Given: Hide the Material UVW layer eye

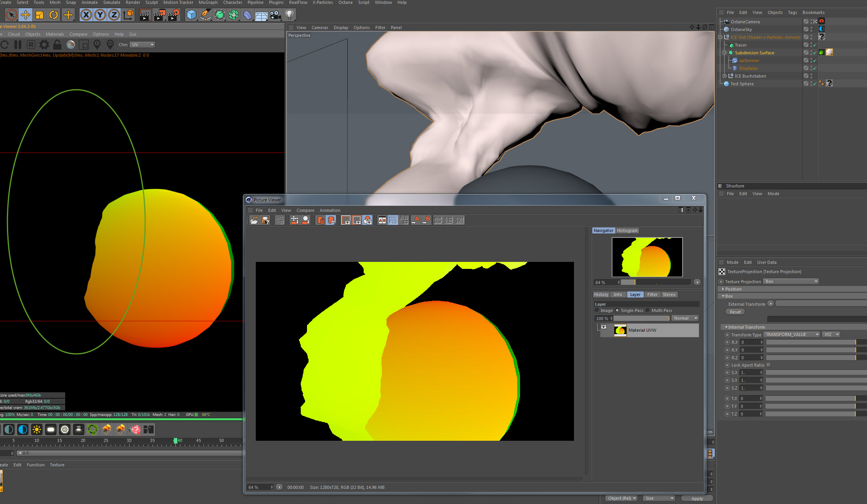Looking at the screenshot, I should coord(603,327).
